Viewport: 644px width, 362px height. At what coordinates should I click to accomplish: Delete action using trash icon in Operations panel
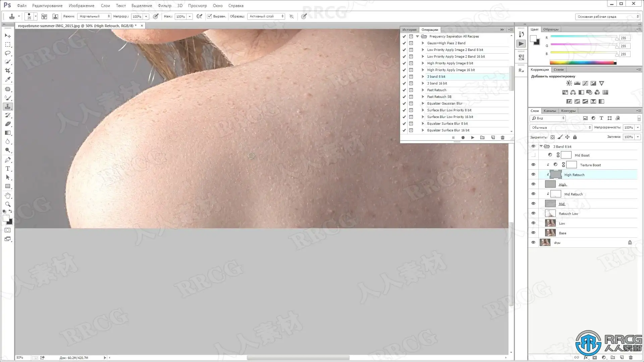502,137
